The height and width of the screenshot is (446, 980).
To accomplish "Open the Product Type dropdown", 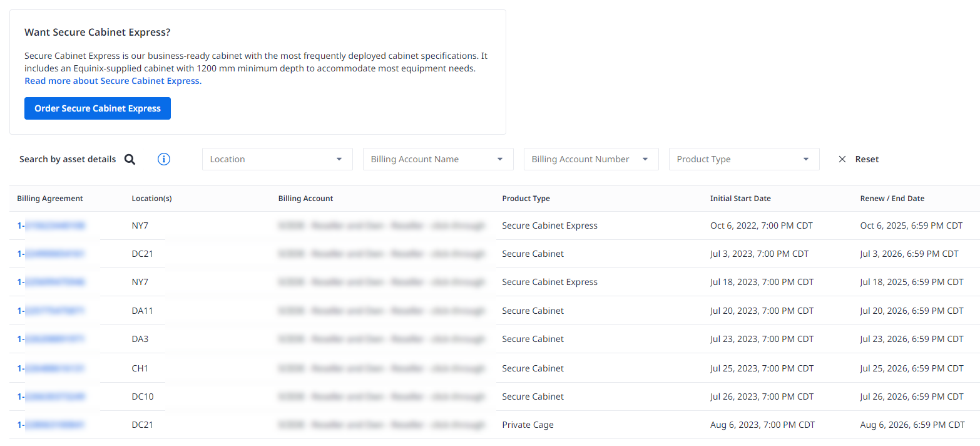I will [744, 159].
